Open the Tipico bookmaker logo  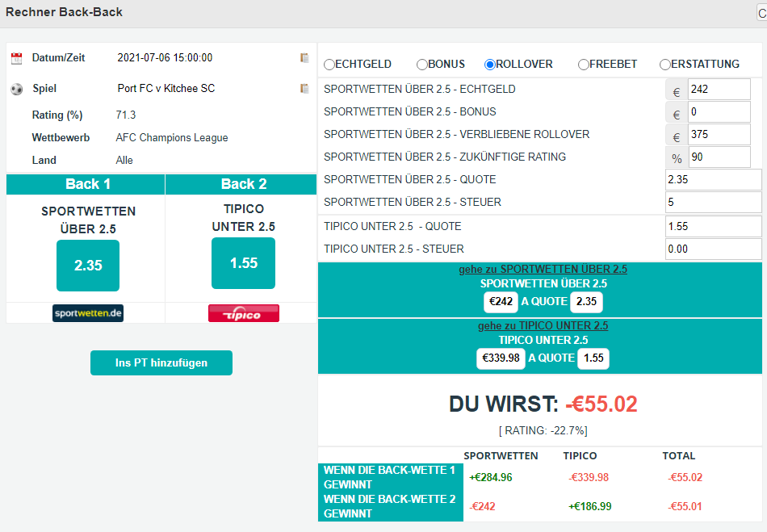(244, 313)
